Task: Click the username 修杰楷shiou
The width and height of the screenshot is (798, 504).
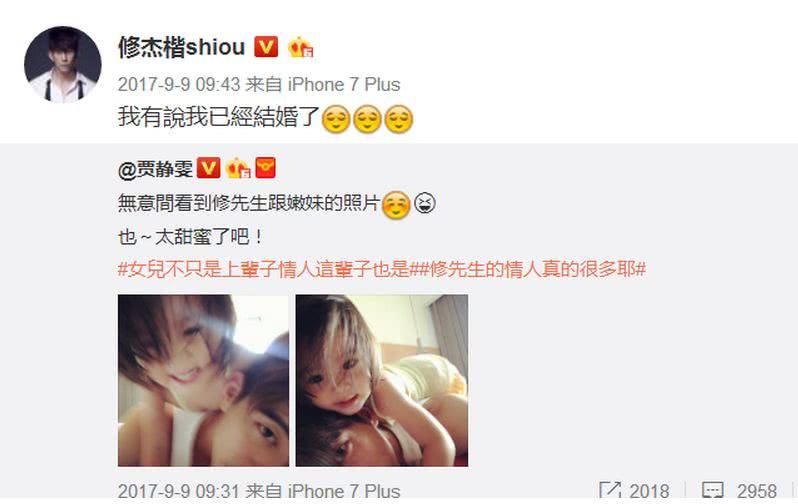Action: tap(182, 47)
